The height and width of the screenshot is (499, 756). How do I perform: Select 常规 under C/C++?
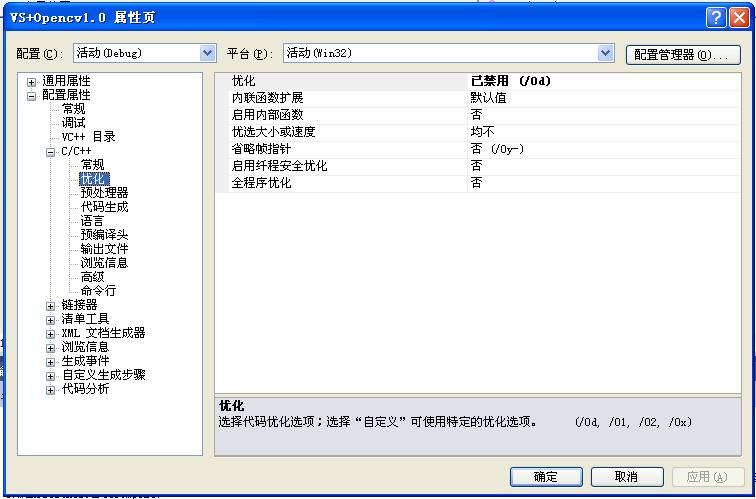click(93, 165)
